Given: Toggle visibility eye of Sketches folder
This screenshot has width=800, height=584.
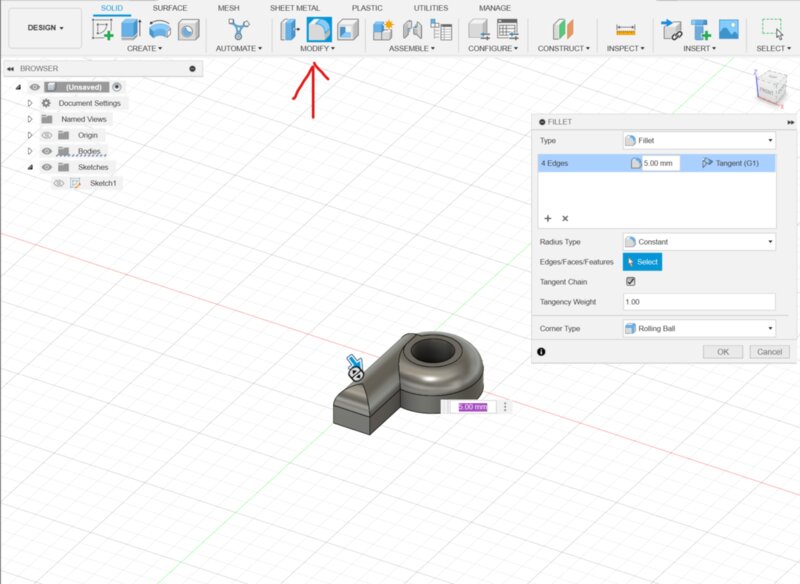Looking at the screenshot, I should tap(47, 167).
